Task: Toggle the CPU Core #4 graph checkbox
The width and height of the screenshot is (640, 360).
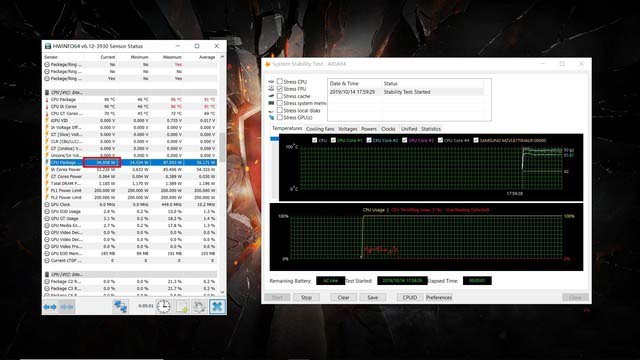Action: click(x=440, y=140)
